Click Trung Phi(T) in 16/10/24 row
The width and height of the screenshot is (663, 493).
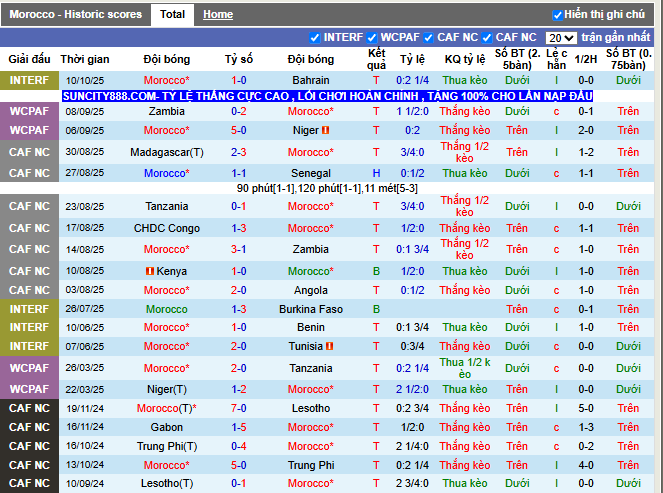click(x=167, y=446)
